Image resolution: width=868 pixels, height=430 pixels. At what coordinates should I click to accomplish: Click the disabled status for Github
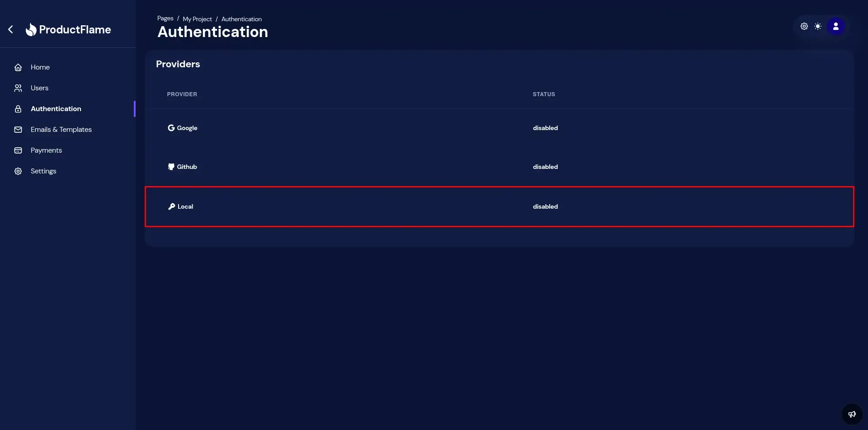pyautogui.click(x=545, y=167)
